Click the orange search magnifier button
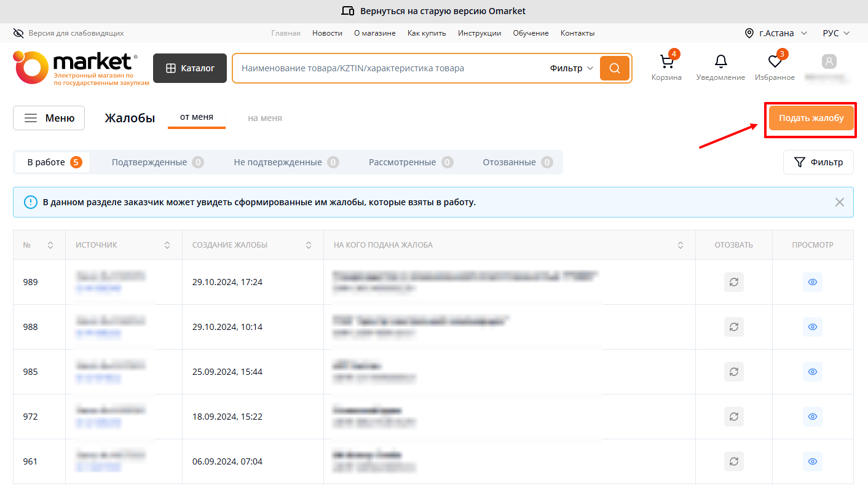868x494 pixels. pos(614,68)
